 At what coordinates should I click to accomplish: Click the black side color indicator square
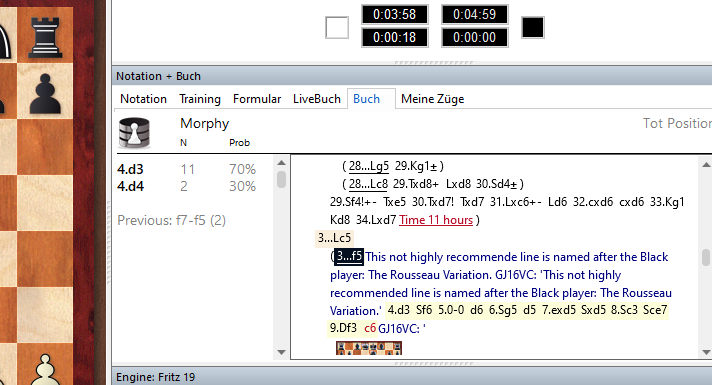[x=533, y=27]
